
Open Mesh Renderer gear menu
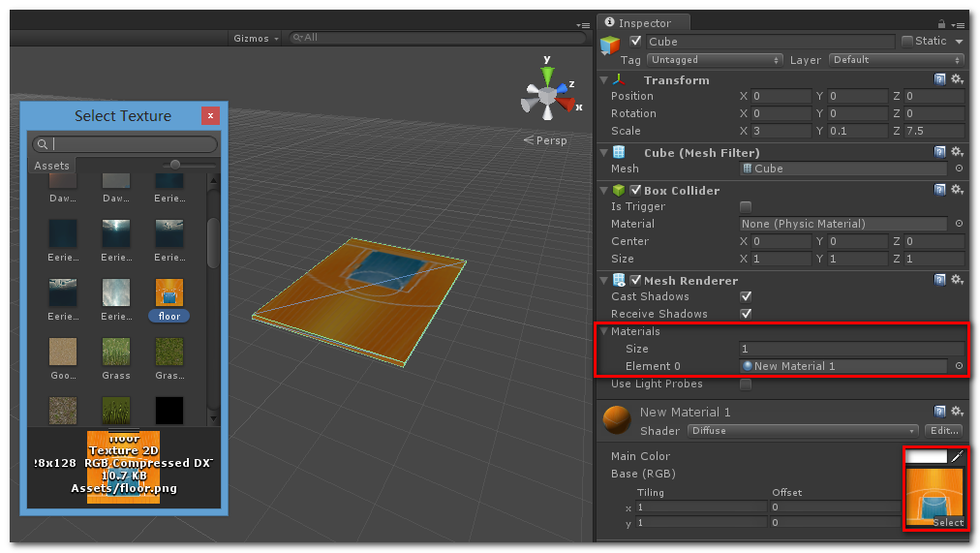click(x=957, y=280)
